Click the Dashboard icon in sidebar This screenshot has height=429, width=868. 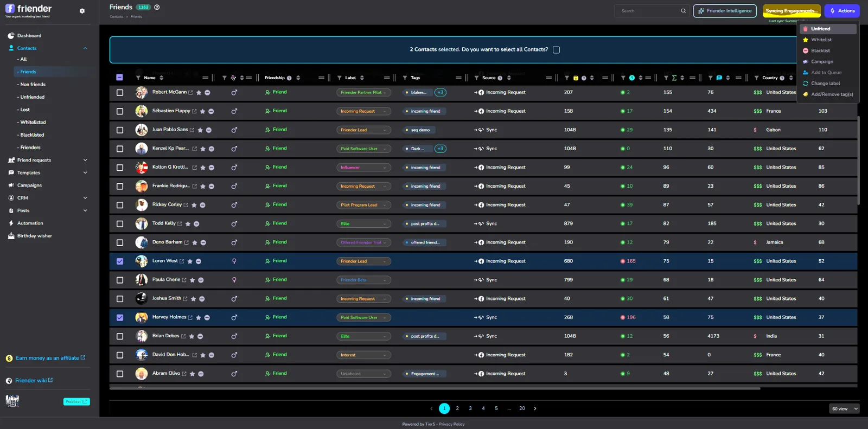pyautogui.click(x=11, y=36)
